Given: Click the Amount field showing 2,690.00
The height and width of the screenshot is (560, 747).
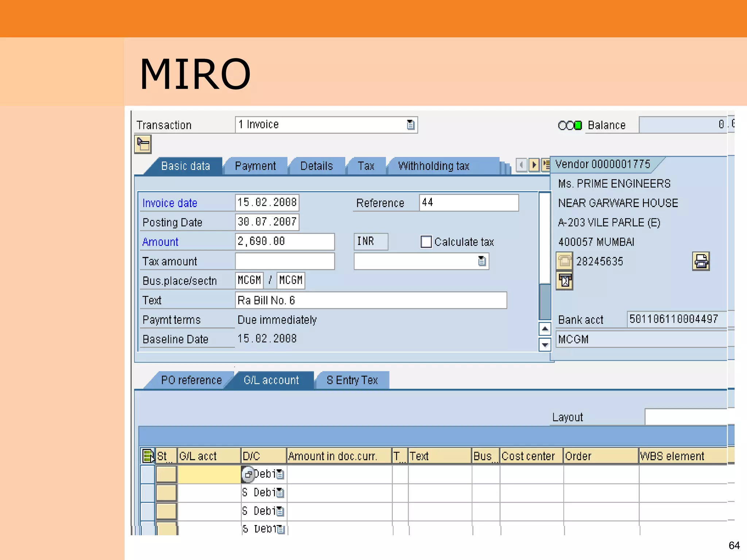Looking at the screenshot, I should [285, 242].
